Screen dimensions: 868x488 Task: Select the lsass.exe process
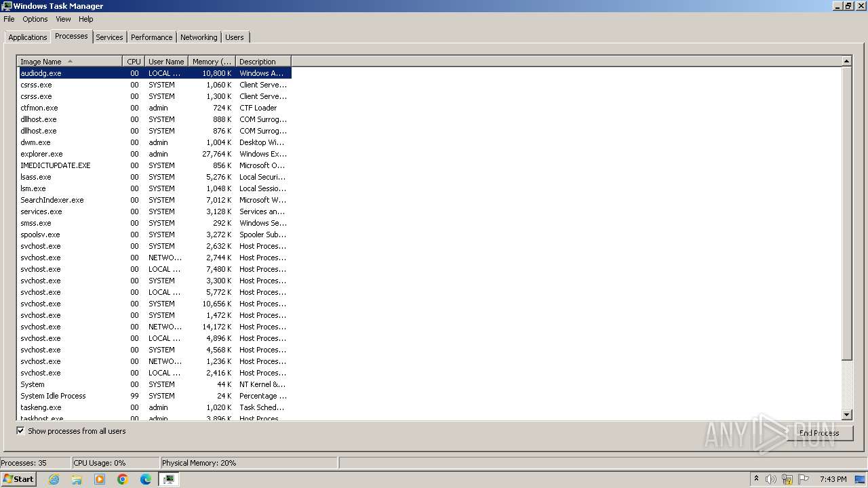tap(154, 177)
